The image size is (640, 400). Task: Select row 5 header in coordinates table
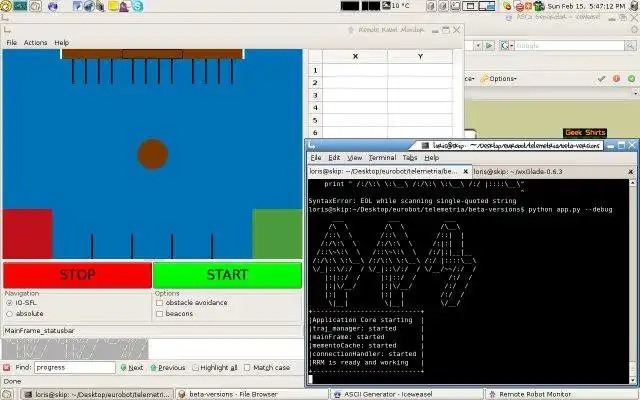[315, 120]
